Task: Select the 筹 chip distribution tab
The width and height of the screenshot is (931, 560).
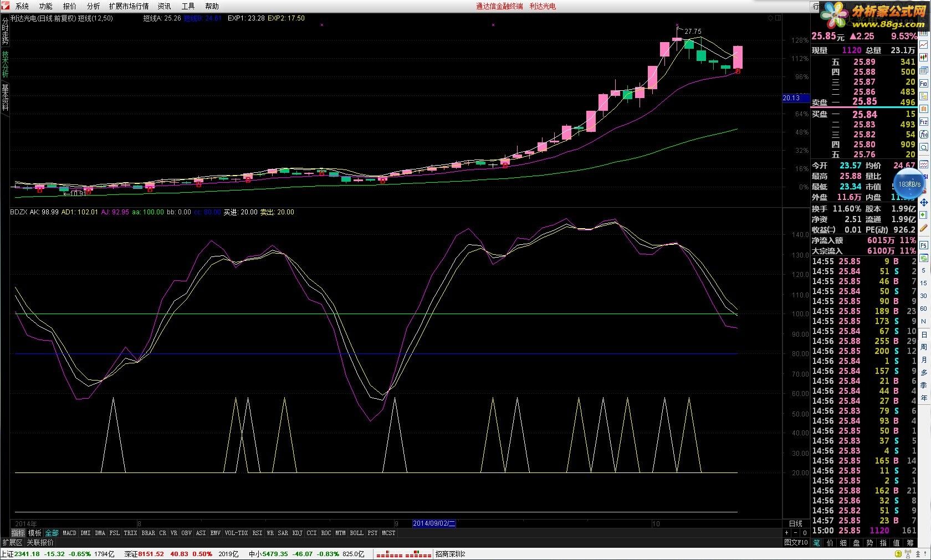Action: coord(910,543)
